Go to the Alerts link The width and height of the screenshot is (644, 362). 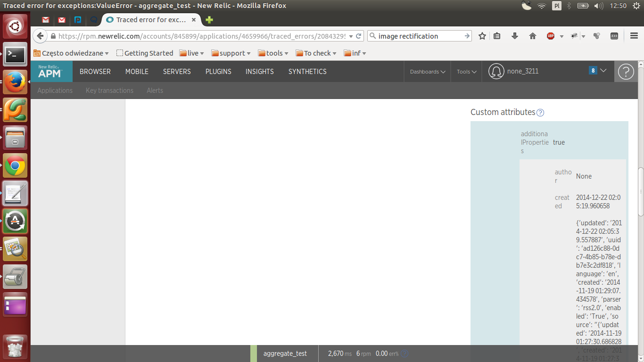tap(155, 90)
